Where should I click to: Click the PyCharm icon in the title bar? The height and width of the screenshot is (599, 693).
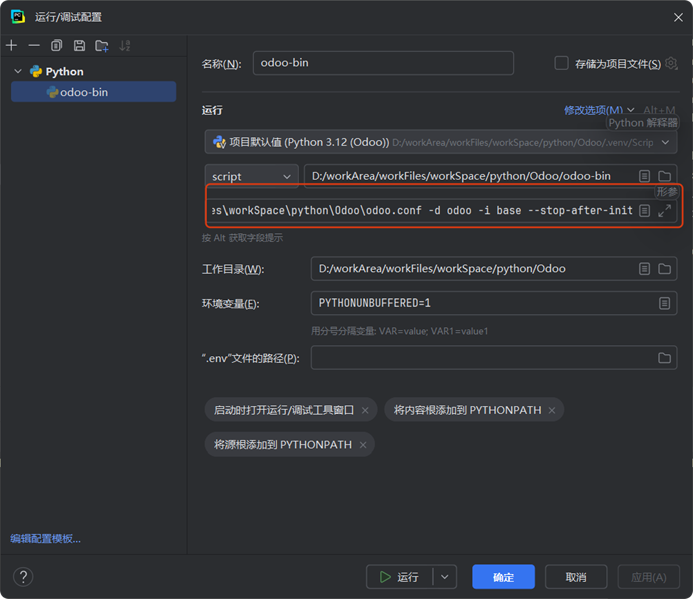coord(18,17)
